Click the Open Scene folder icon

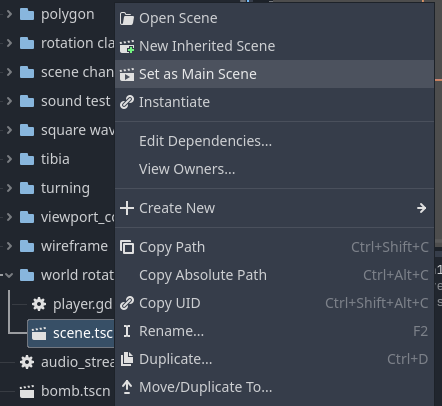127,18
